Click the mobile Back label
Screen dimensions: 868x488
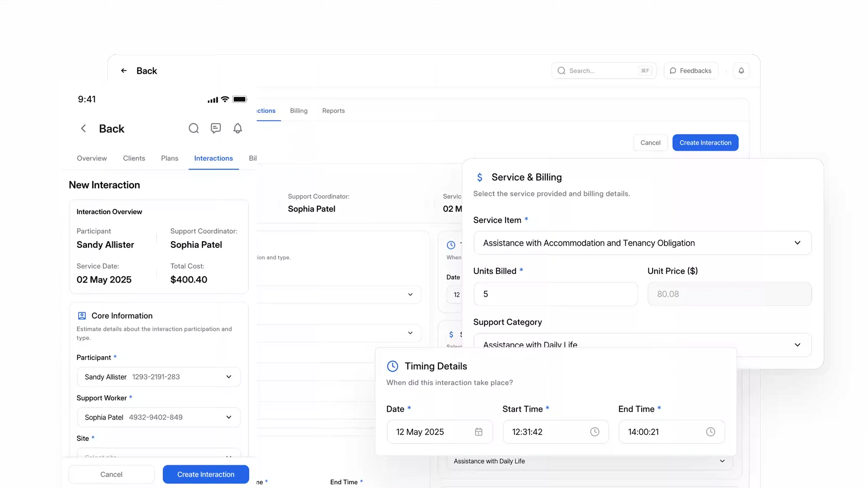[112, 129]
